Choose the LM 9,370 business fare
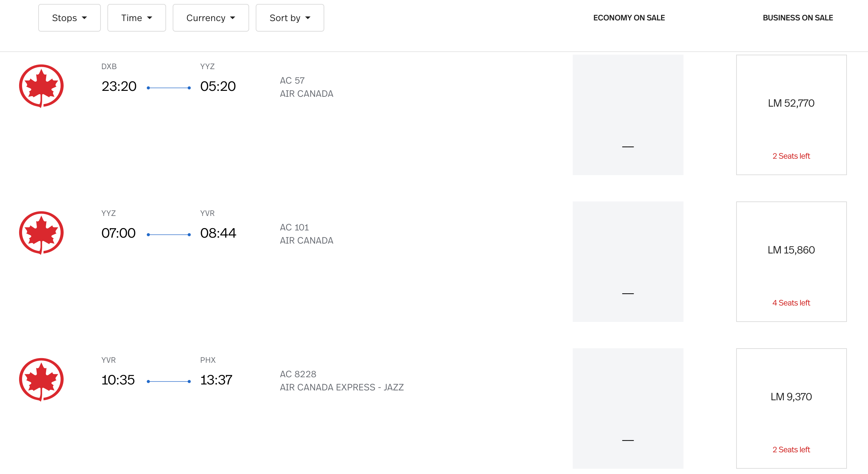Image resolution: width=868 pixels, height=474 pixels. click(x=791, y=408)
